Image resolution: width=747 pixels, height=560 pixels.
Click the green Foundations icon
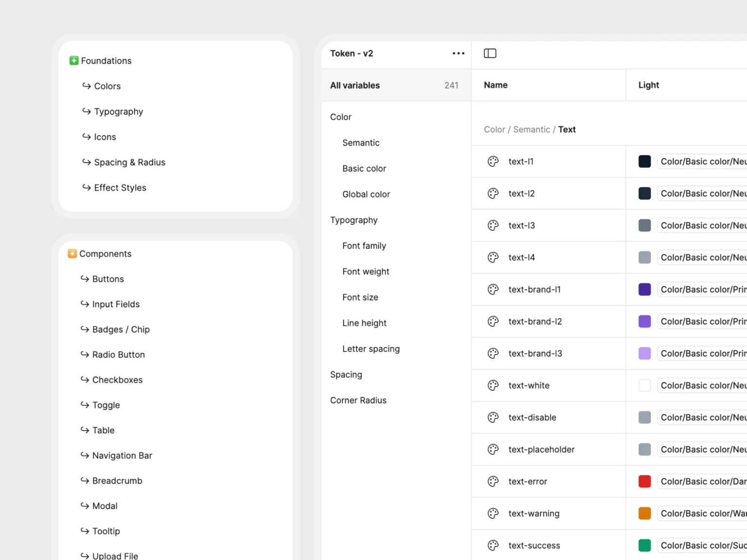(74, 61)
